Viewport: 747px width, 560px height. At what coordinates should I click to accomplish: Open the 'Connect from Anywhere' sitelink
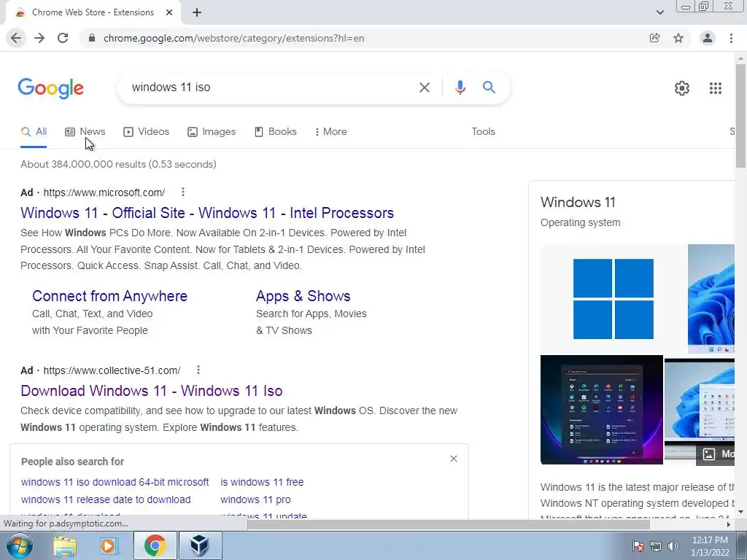(x=109, y=296)
